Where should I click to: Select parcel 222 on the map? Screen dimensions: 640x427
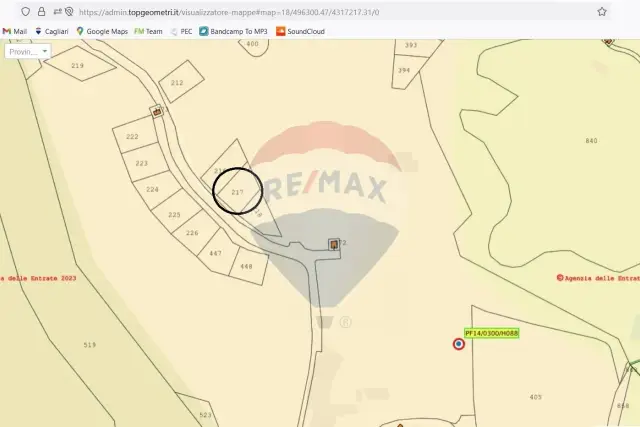(132, 137)
